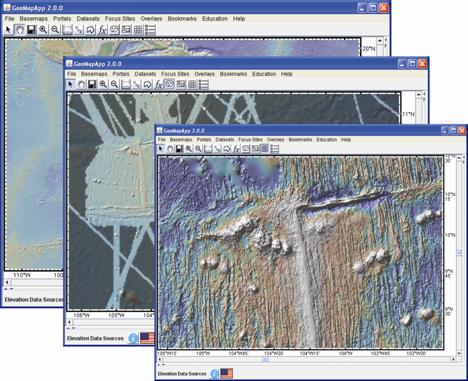Click the info icon in front window status bar

[215, 374]
